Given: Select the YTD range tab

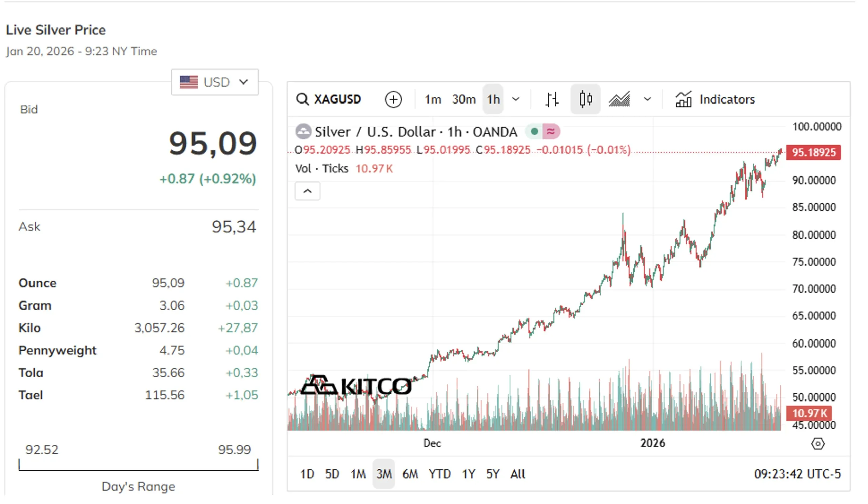Looking at the screenshot, I should [439, 474].
